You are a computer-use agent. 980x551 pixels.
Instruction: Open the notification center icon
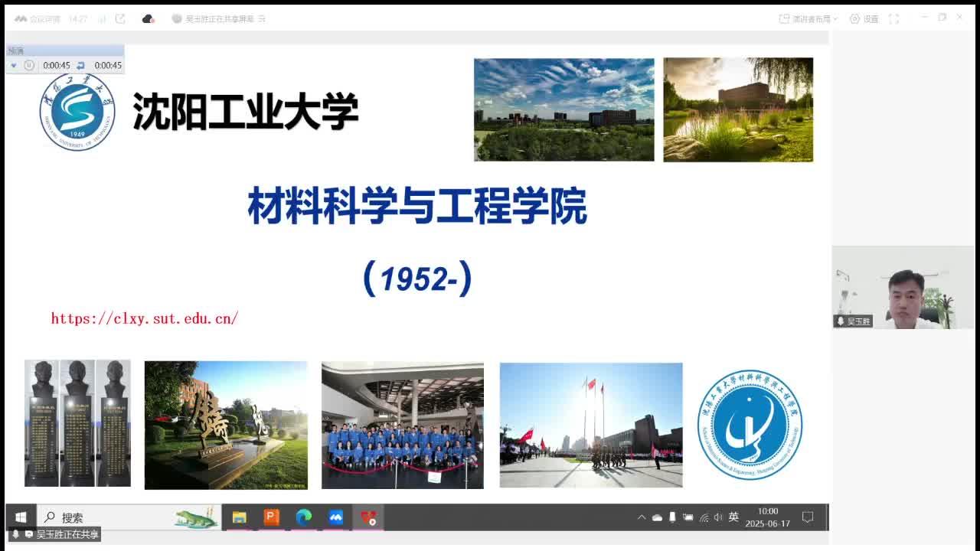[x=807, y=517]
